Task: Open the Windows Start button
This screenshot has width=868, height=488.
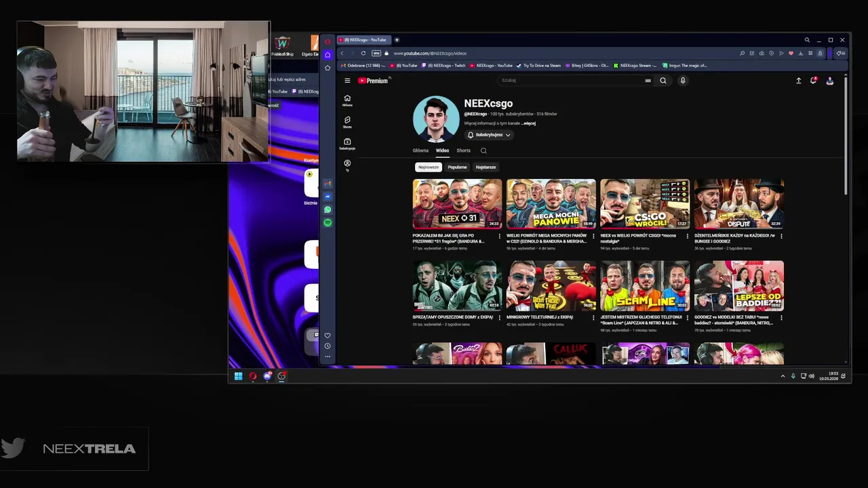Action: [238, 376]
